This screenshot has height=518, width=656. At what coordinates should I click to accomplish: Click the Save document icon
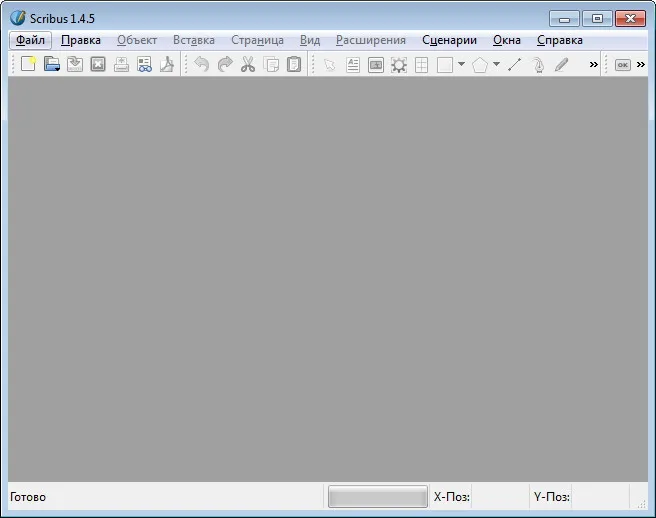click(x=75, y=64)
